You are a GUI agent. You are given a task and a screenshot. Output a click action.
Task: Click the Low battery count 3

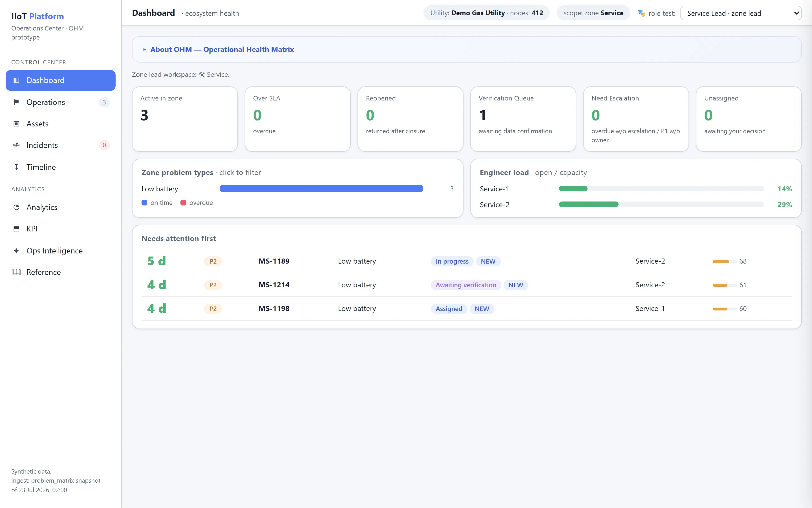tap(452, 189)
